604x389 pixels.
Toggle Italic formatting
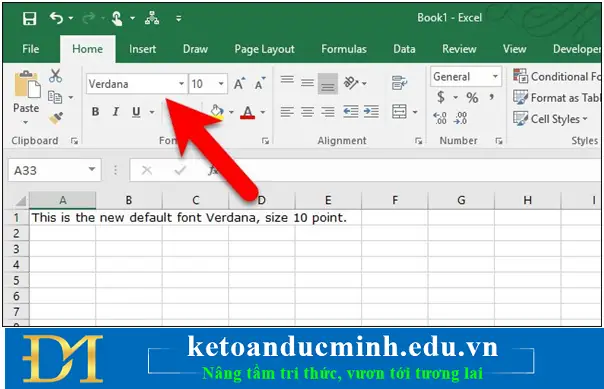(116, 112)
